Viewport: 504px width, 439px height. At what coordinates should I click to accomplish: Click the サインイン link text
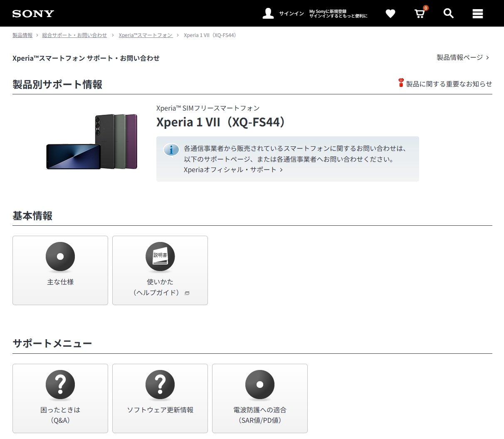coord(292,14)
